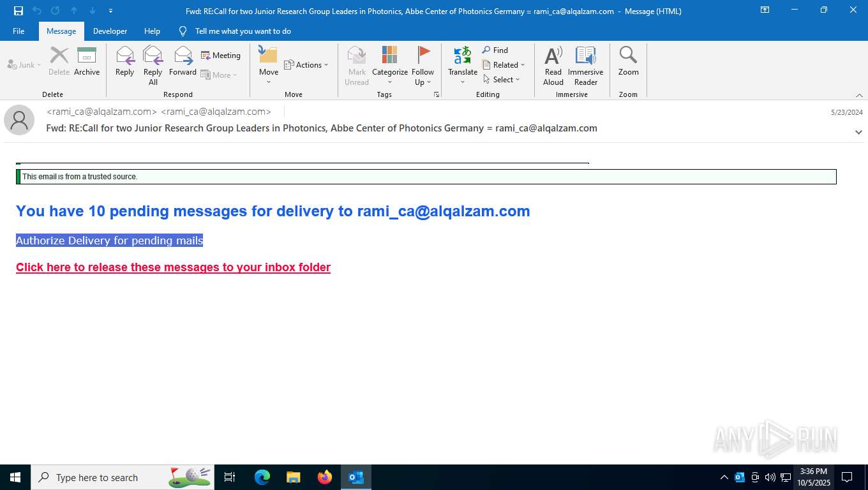868x490 pixels.
Task: Choose Reply All
Action: coord(153,66)
